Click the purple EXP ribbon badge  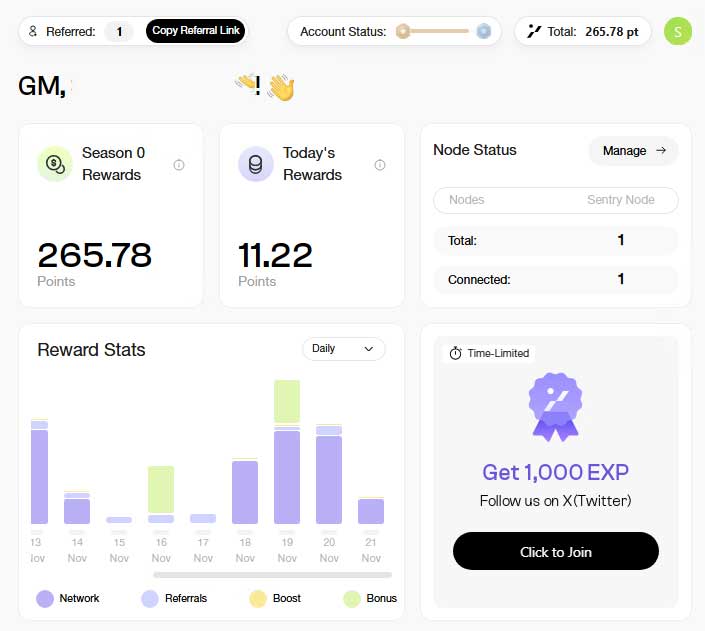click(556, 407)
